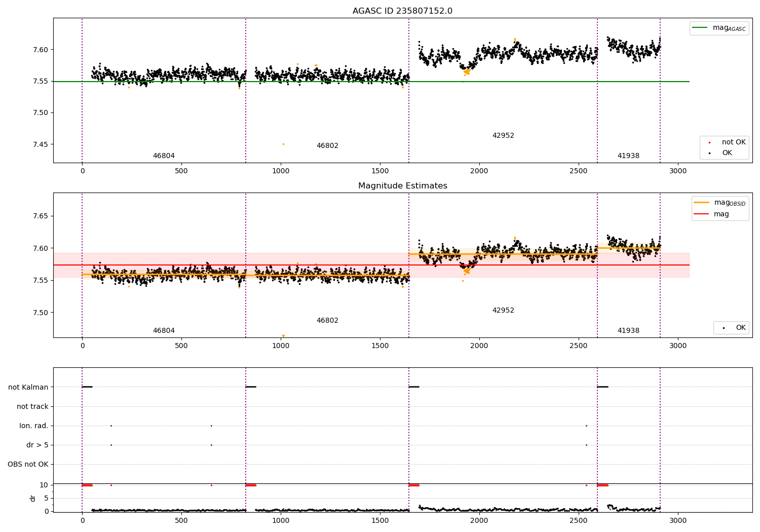Click OBSID label 46804 in the Magnitude Estimates plot
Screen dimensions: 760x532
tap(164, 331)
